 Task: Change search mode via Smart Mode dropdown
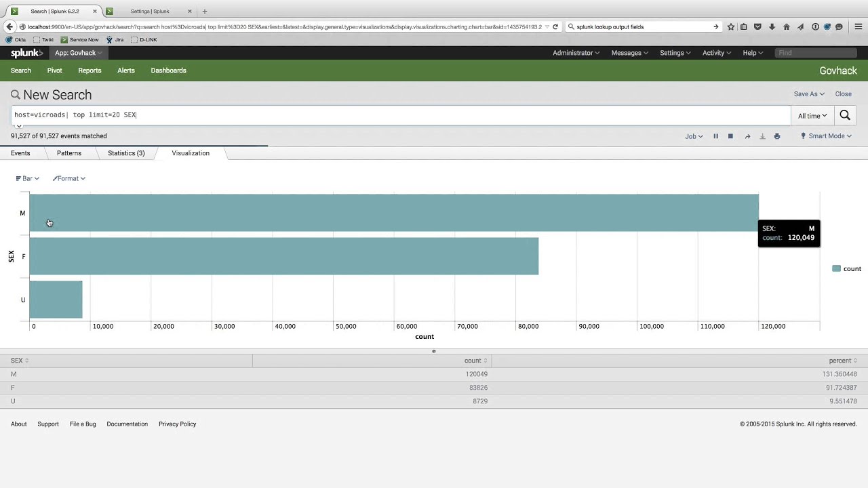click(826, 136)
